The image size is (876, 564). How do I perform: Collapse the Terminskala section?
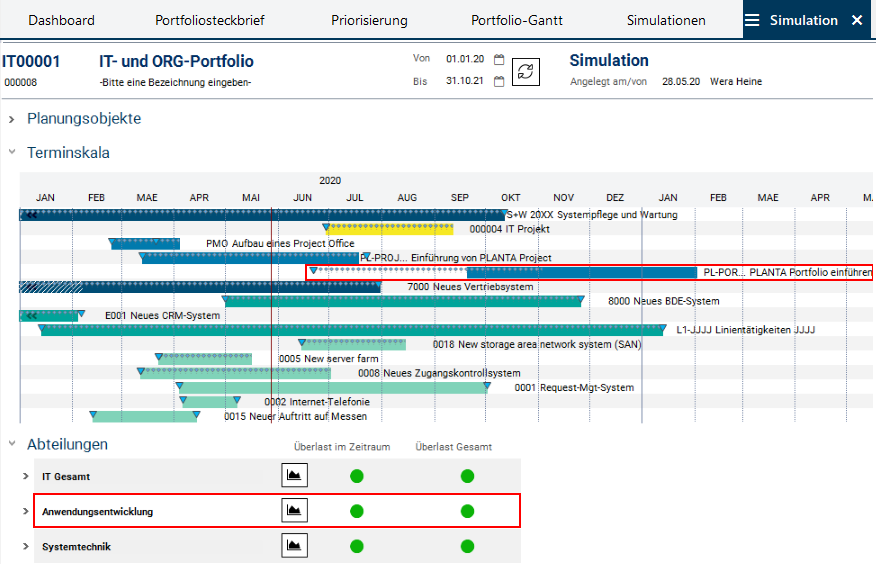[x=12, y=153]
